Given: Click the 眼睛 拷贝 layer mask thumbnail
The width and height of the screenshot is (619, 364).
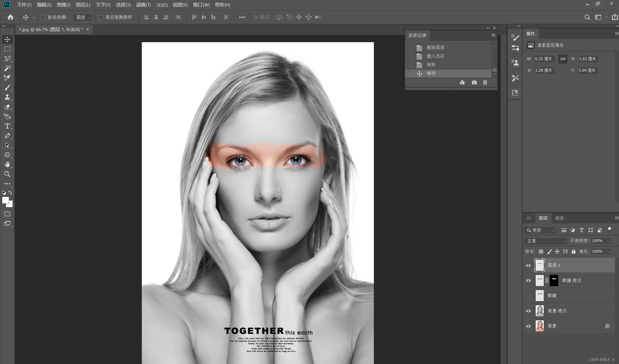Looking at the screenshot, I should (554, 281).
